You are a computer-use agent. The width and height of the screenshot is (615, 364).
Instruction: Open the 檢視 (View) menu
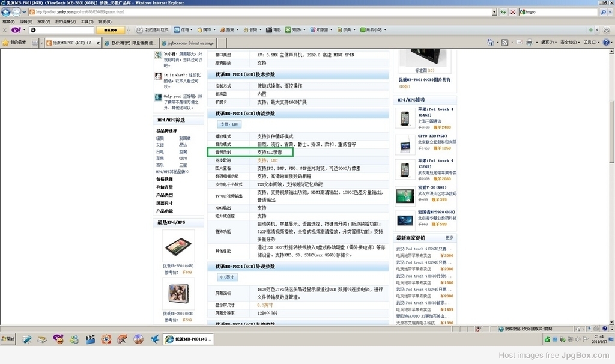coord(44,22)
